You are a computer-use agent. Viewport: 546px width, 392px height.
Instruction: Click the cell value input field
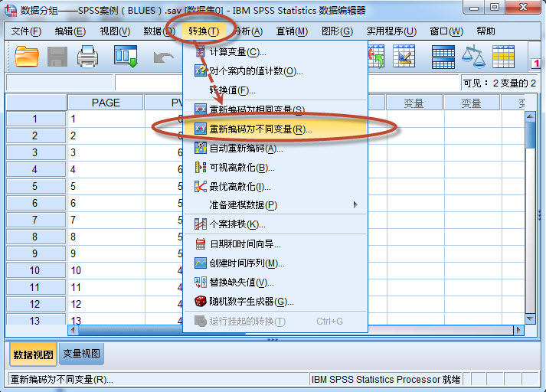click(x=149, y=83)
